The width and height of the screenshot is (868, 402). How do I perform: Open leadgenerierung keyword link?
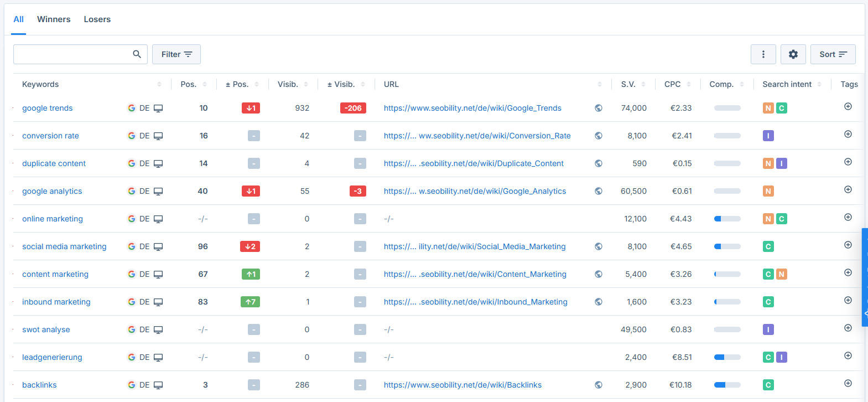pyautogui.click(x=52, y=357)
